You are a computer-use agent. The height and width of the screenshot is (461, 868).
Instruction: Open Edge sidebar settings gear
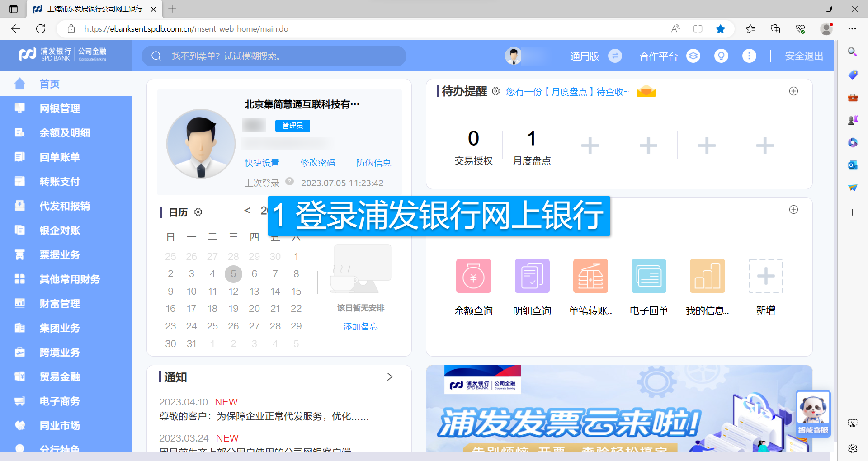tap(853, 448)
